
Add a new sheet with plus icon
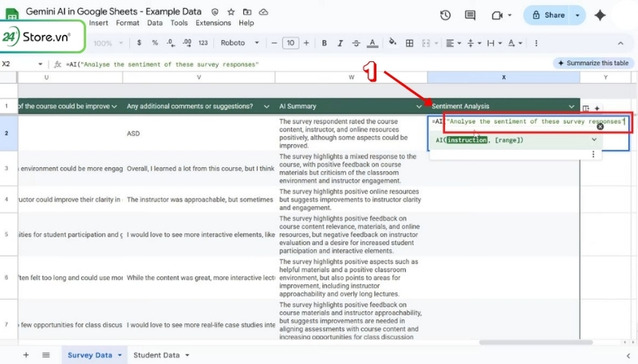(26, 354)
